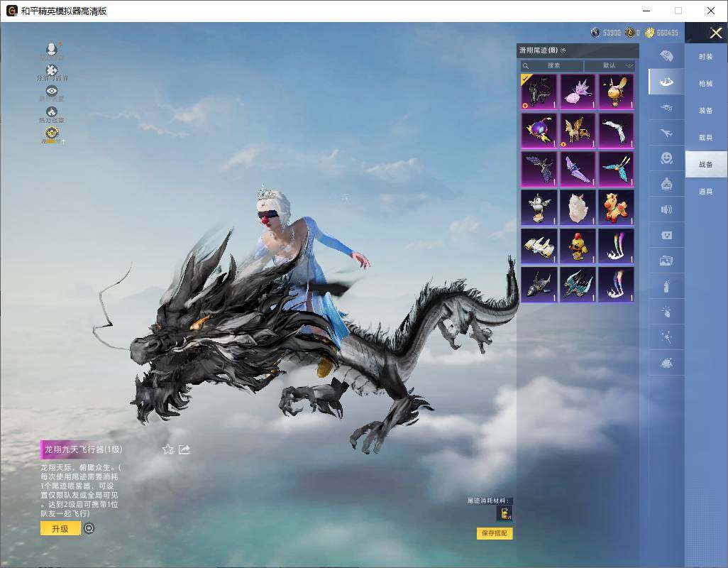Open the voice speaker category icon
The width and height of the screenshot is (728, 568).
tap(666, 209)
